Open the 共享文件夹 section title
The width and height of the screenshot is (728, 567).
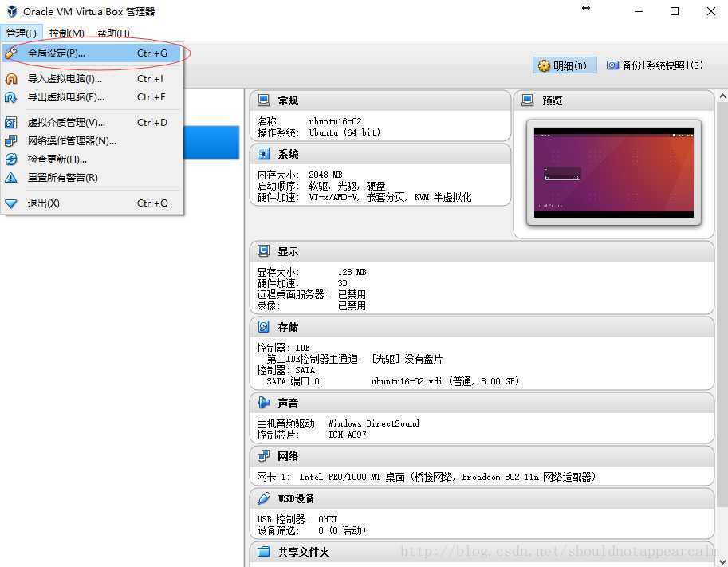tap(304, 552)
